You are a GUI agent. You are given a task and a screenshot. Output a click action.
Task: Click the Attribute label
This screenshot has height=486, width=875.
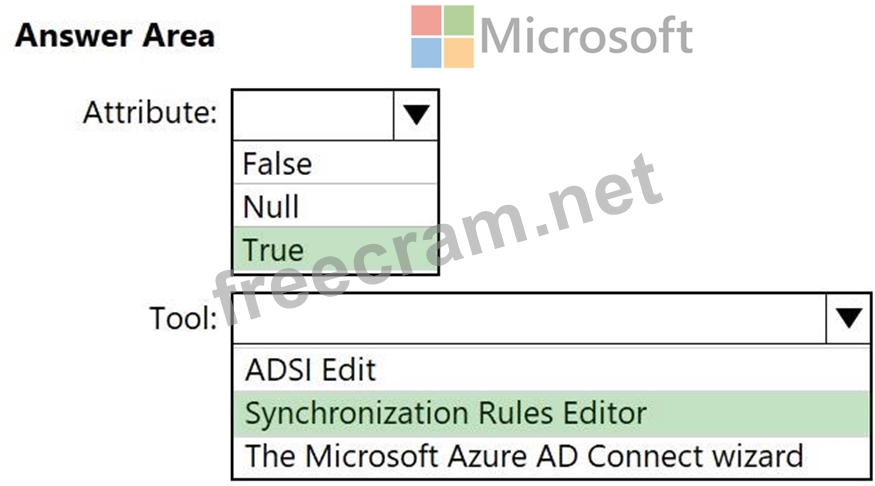coord(150,112)
